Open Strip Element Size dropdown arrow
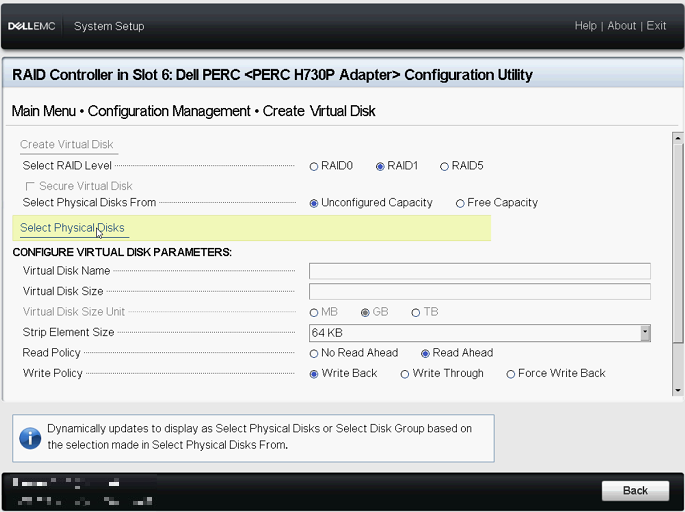685x512 pixels. point(645,333)
